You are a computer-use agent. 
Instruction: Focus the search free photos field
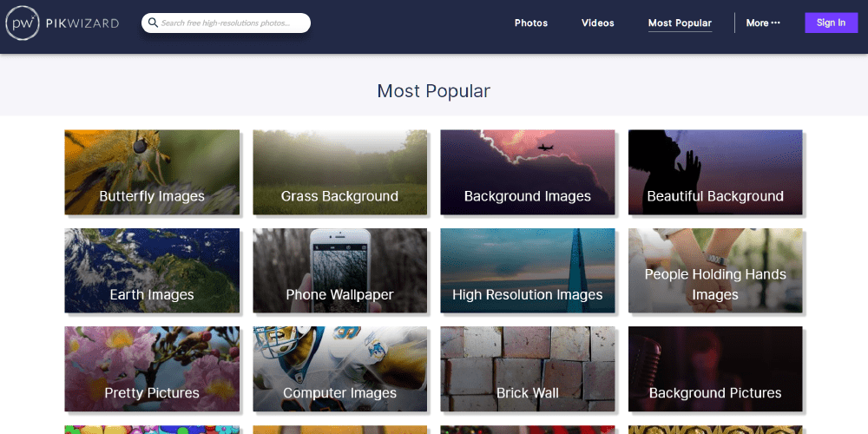point(226,23)
